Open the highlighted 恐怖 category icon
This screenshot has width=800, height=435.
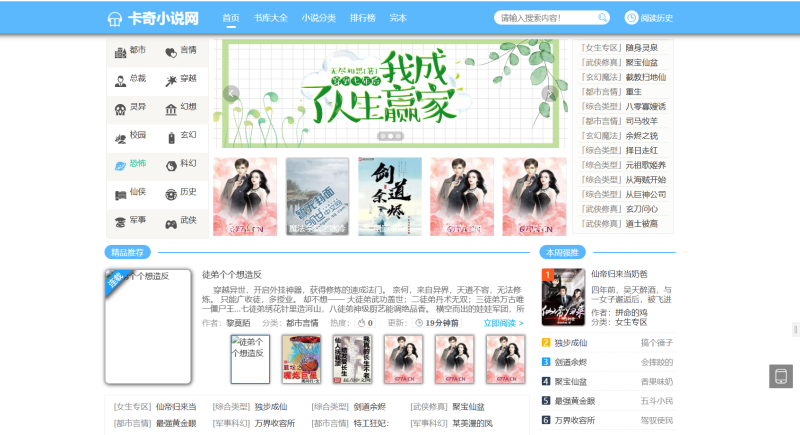click(120, 166)
